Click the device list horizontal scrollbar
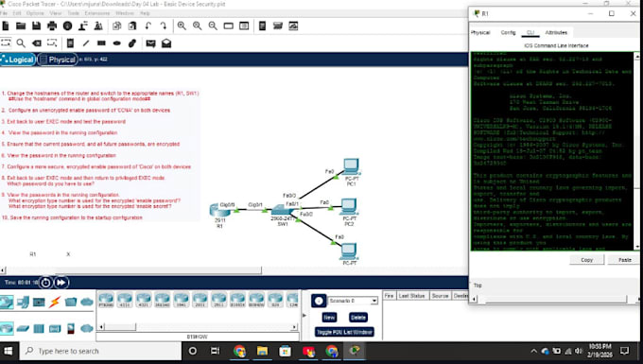The height and width of the screenshot is (364, 643). 197,327
